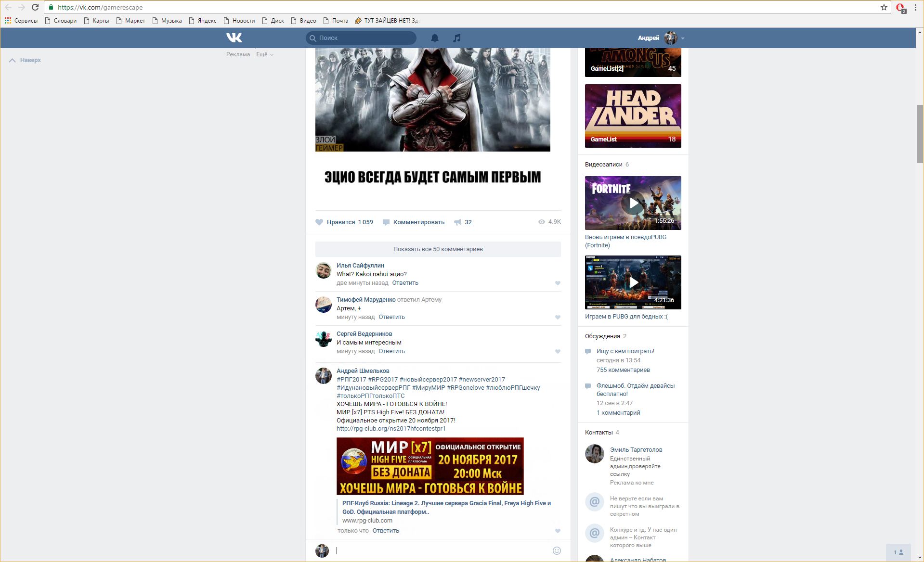Image resolution: width=924 pixels, height=562 pixels.
Task: Open the Карты bookmark
Action: click(96, 21)
